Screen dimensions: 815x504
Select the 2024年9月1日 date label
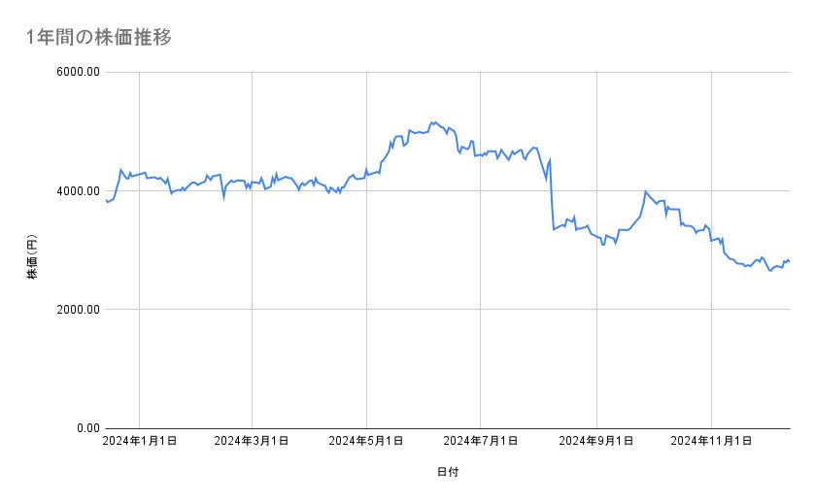595,442
